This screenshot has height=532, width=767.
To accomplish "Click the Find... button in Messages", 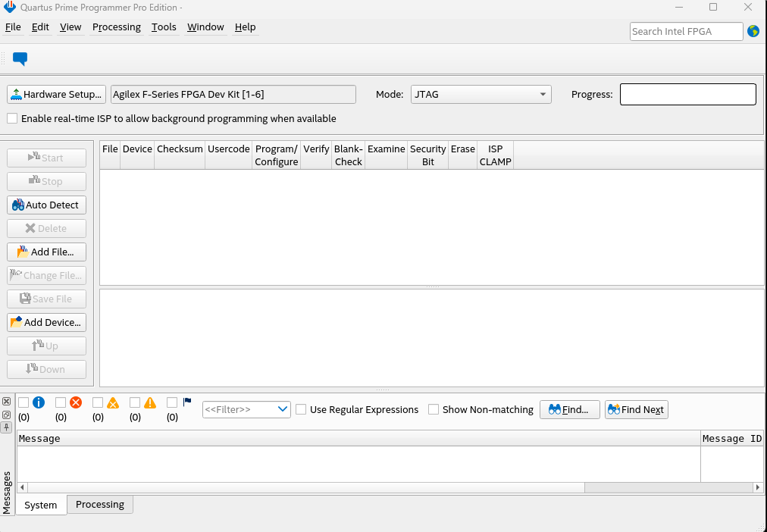I will (x=569, y=409).
